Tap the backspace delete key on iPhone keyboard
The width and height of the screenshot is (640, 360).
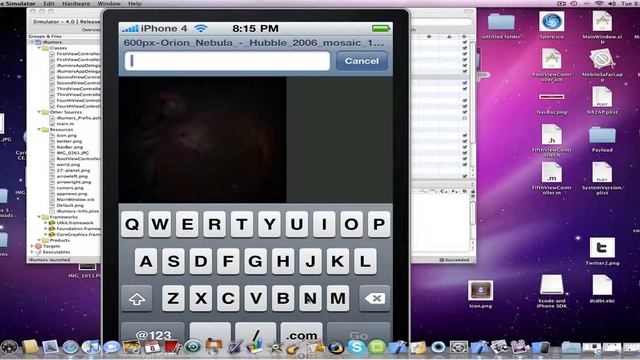click(x=375, y=299)
